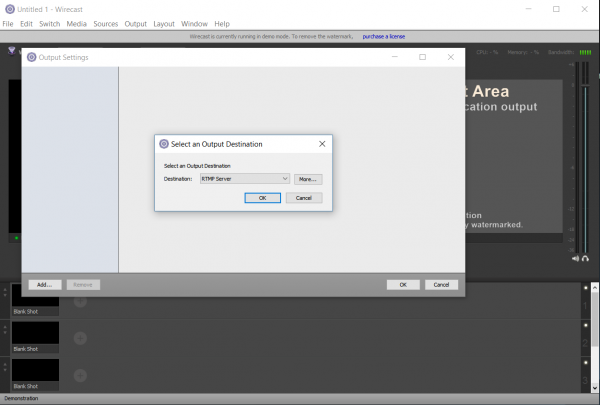Maximize the main Wirecast window
The width and height of the screenshot is (600, 405).
(x=556, y=9)
